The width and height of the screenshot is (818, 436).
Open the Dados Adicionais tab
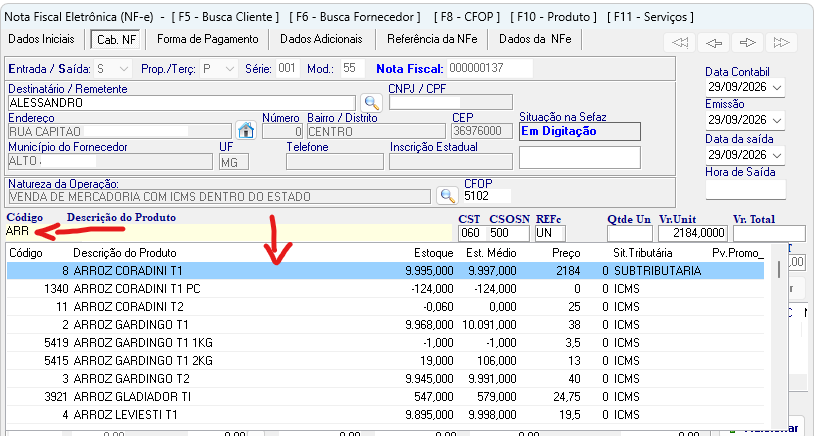tap(321, 39)
